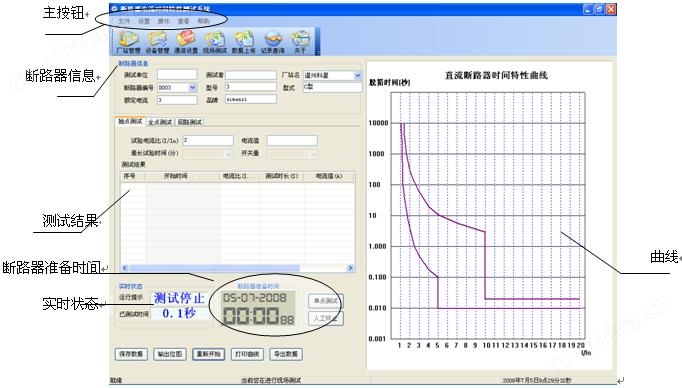Open 数据上传 data upload icon
682x388 pixels.
point(244,42)
